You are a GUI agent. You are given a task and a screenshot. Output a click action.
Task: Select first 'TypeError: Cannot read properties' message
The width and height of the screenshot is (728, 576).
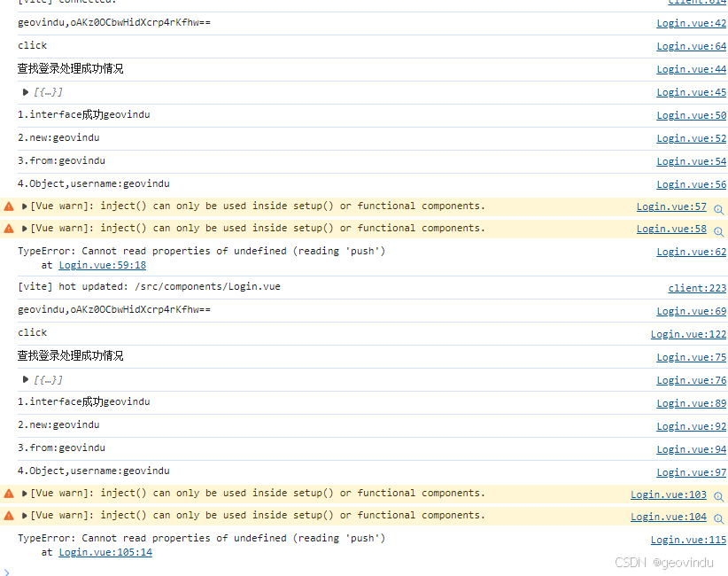(x=202, y=252)
